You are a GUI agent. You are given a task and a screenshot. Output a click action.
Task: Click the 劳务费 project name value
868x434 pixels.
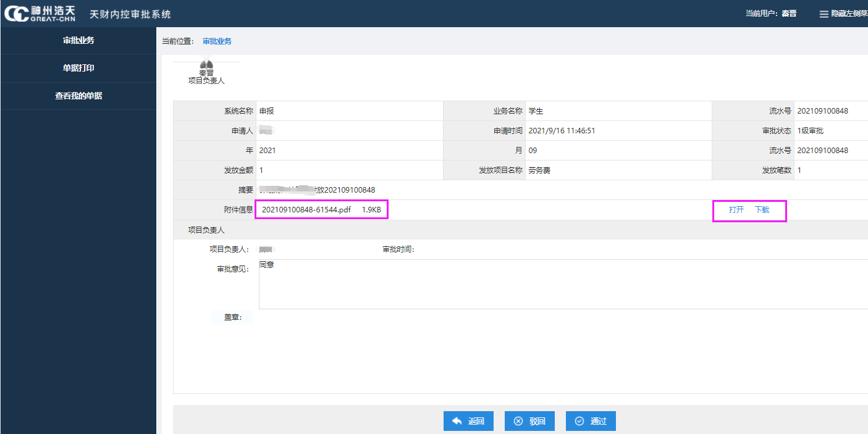pyautogui.click(x=539, y=170)
